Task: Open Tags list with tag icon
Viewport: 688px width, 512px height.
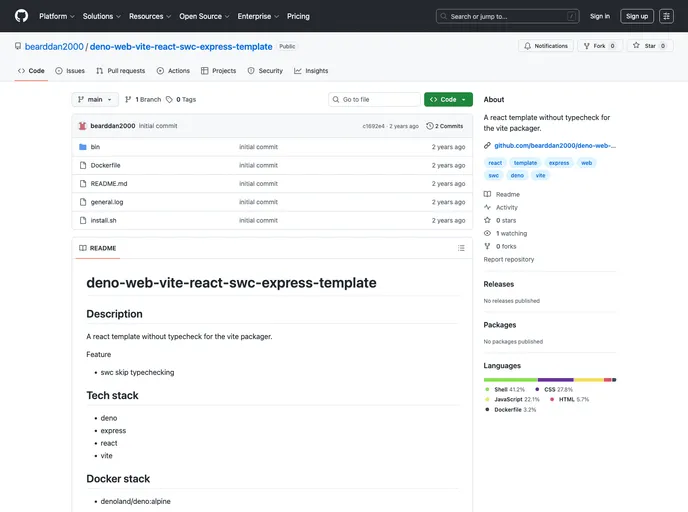Action: click(x=183, y=100)
